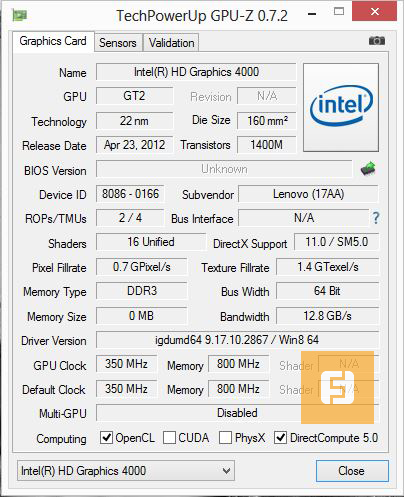Toggle the DirectCompute 5.0 checkbox
This screenshot has width=404, height=497.
click(280, 437)
